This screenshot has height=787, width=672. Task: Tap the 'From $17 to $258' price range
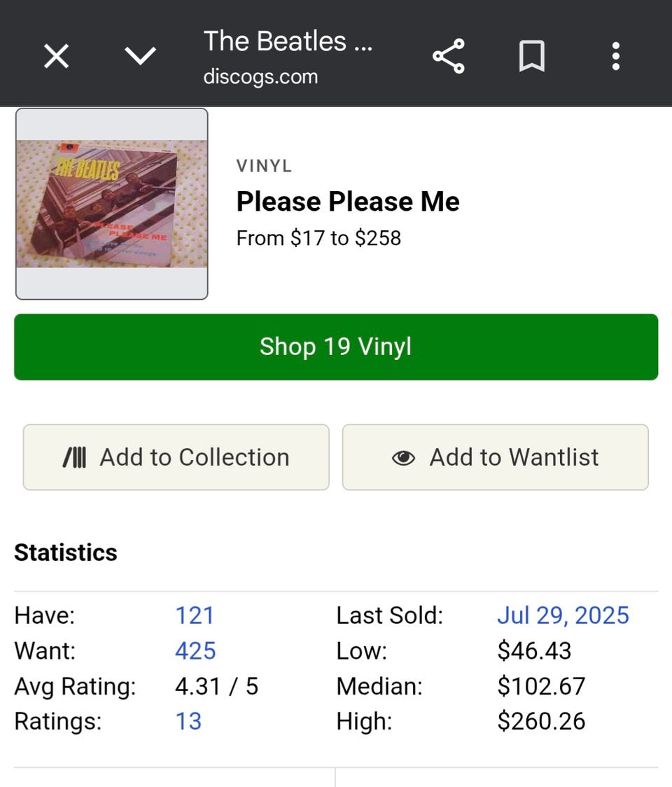click(318, 238)
